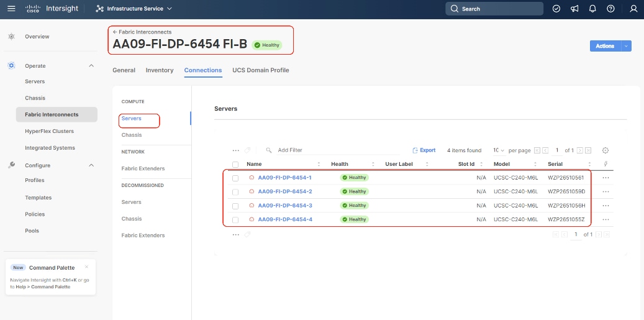Go to previous page in top pagination

[545, 150]
